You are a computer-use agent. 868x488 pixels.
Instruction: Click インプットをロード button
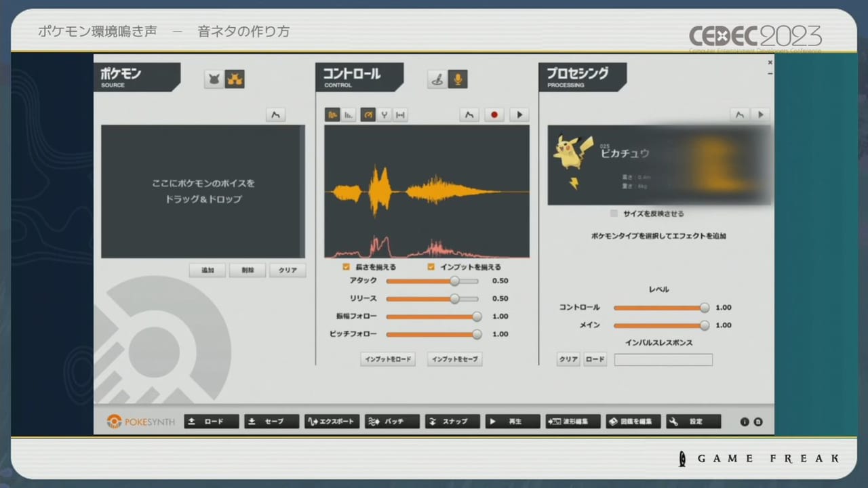click(x=388, y=360)
